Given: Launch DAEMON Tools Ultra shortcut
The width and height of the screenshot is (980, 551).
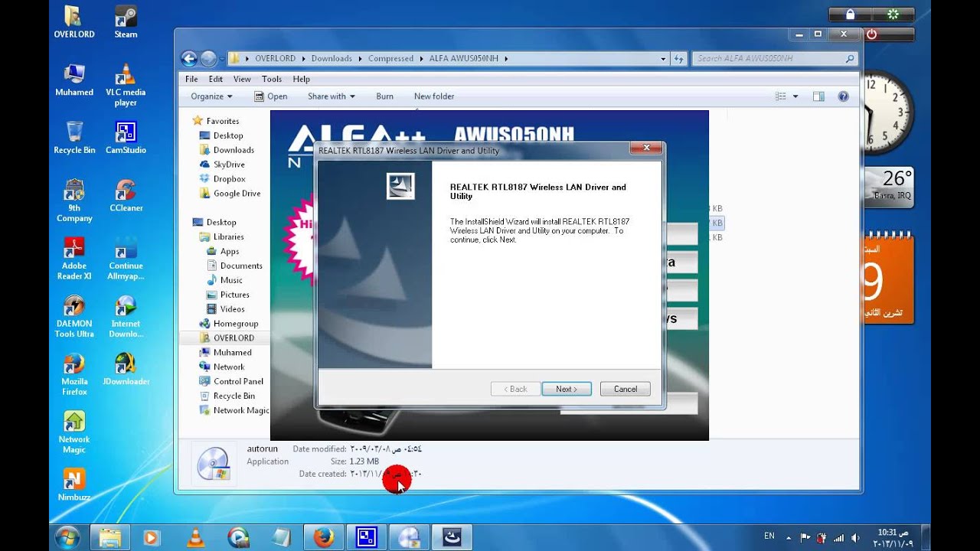Looking at the screenshot, I should 74,316.
